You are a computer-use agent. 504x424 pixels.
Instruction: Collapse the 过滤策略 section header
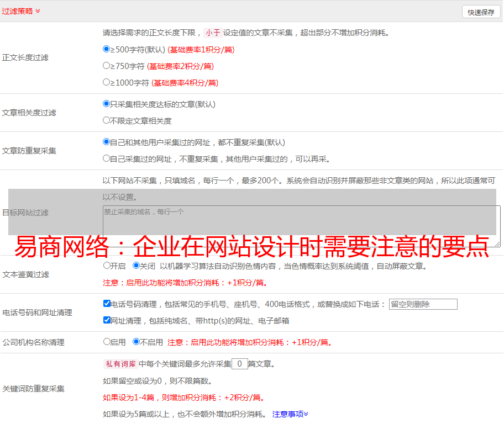[x=21, y=11]
